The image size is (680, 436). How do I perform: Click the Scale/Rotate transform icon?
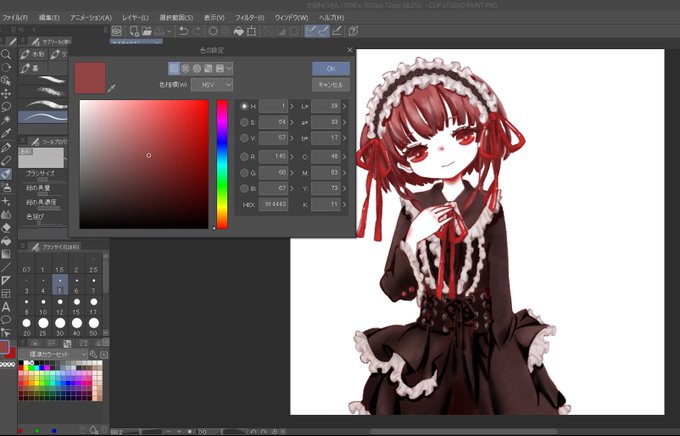[x=251, y=31]
